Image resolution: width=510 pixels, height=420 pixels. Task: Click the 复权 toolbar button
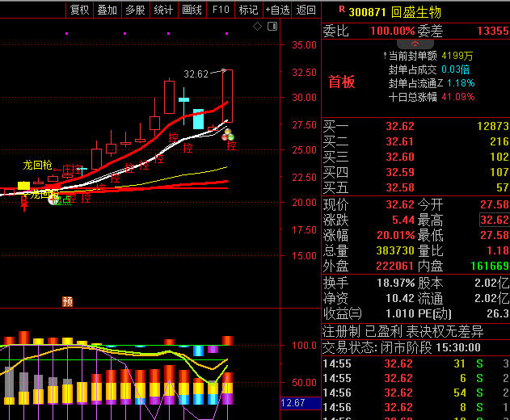click(x=80, y=10)
